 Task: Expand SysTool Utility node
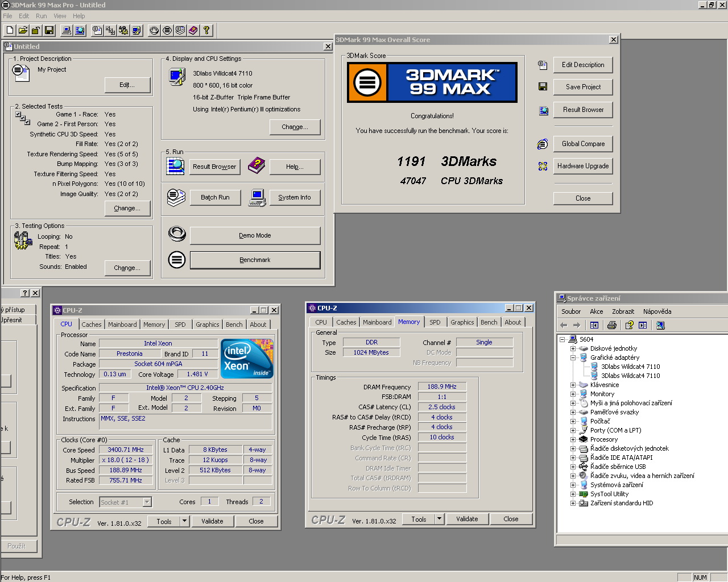[573, 494]
